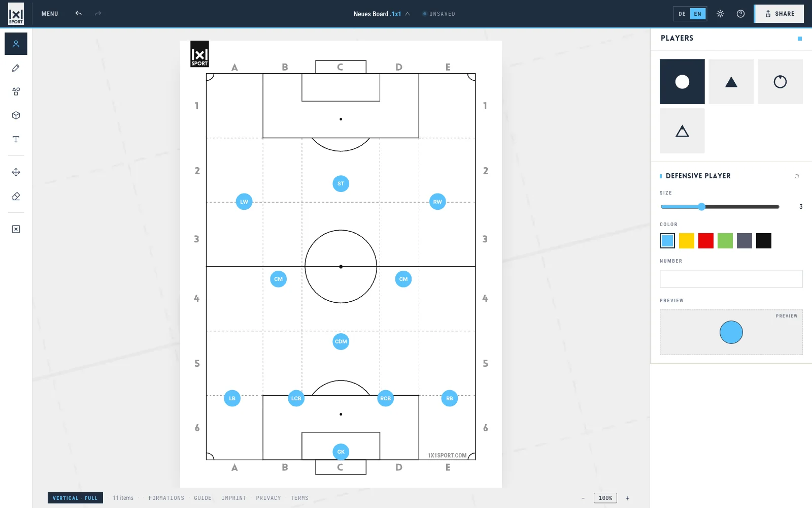Choose the circle with direction marker player

coord(780,82)
